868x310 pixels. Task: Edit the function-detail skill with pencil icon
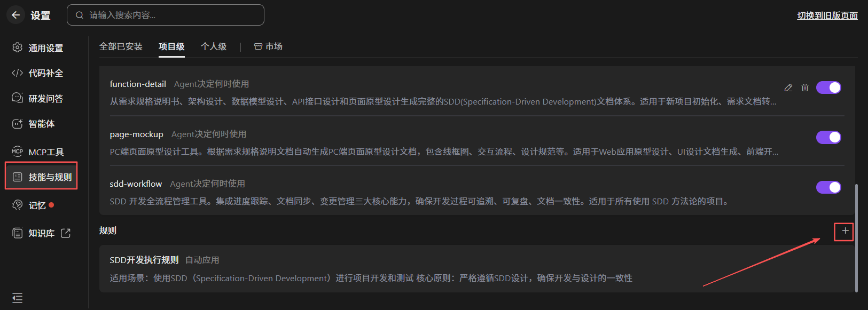[x=788, y=88]
